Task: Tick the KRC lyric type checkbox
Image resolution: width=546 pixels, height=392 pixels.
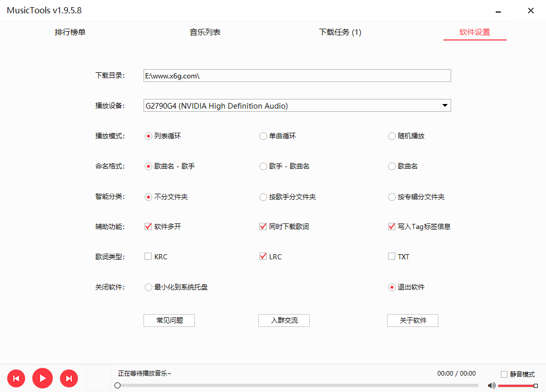Action: click(148, 257)
